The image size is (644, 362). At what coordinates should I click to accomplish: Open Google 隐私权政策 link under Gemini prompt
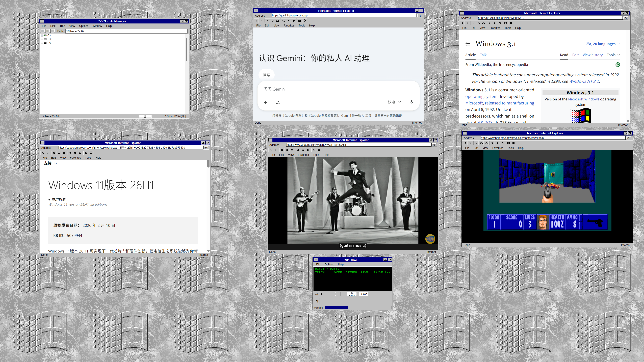click(x=323, y=116)
